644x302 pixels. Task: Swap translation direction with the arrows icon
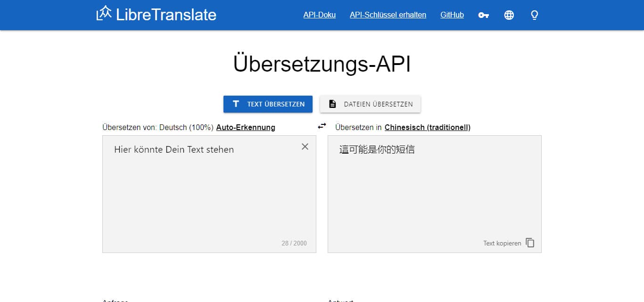coord(322,126)
